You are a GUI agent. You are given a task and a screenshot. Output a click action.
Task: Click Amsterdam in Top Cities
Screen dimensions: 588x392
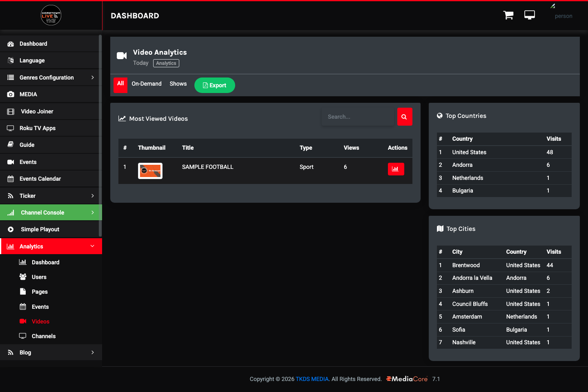467,317
